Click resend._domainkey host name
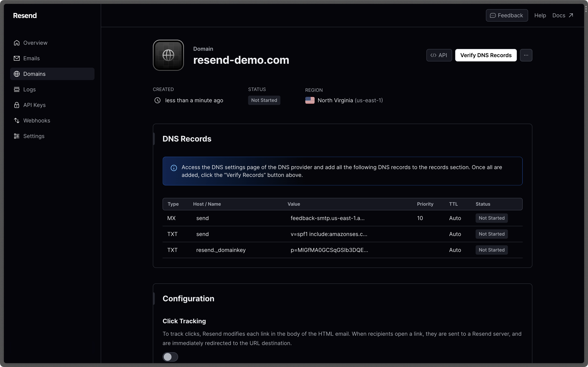588x367 pixels. (x=221, y=250)
